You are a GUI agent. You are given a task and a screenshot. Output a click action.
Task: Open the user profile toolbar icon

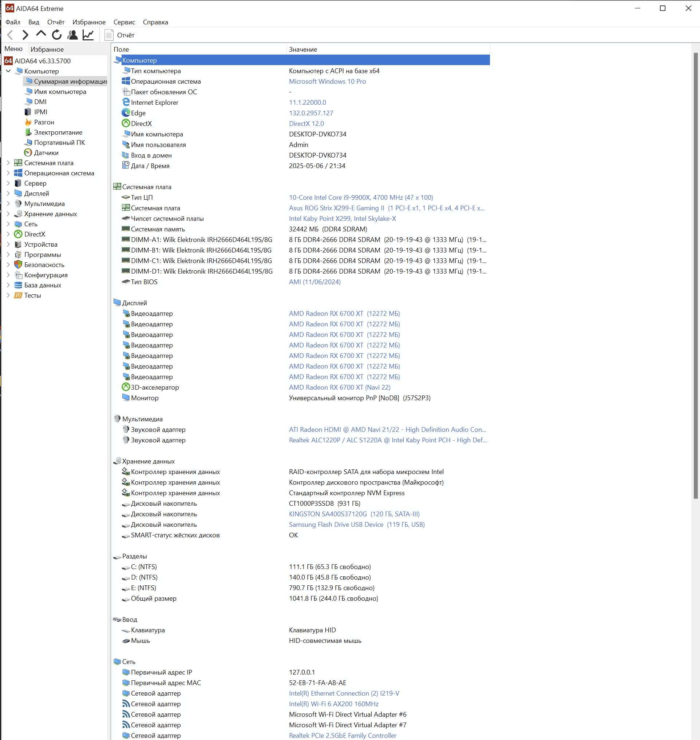coord(72,35)
